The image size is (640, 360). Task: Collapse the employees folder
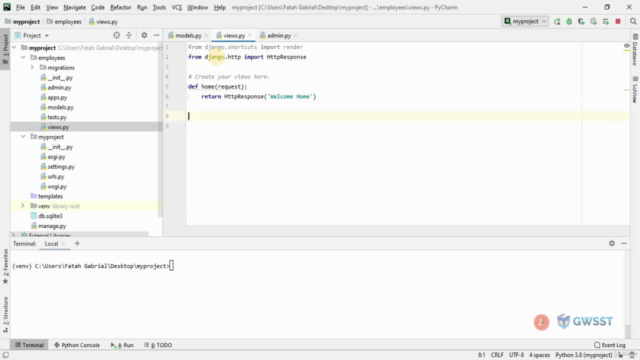(x=23, y=58)
